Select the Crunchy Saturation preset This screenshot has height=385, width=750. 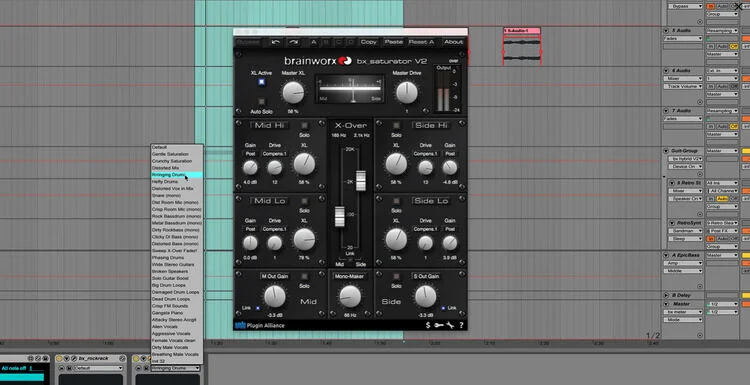177,161
